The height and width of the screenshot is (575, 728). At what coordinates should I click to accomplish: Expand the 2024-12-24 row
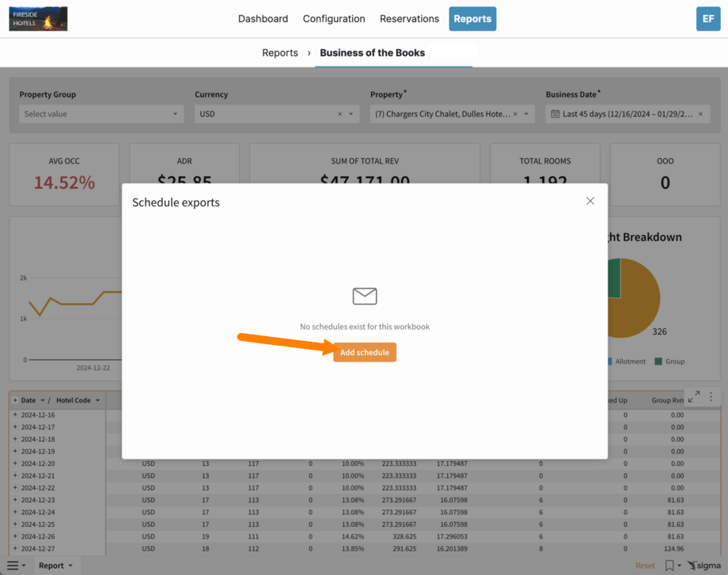point(15,512)
